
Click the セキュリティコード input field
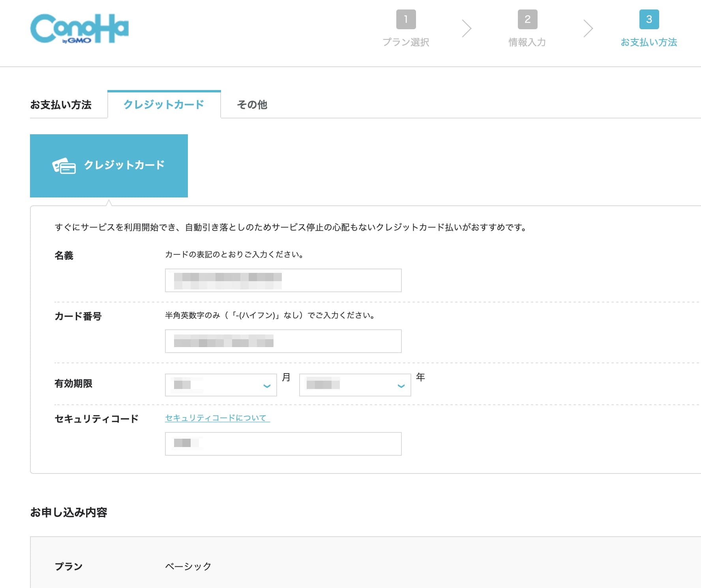[x=283, y=444]
